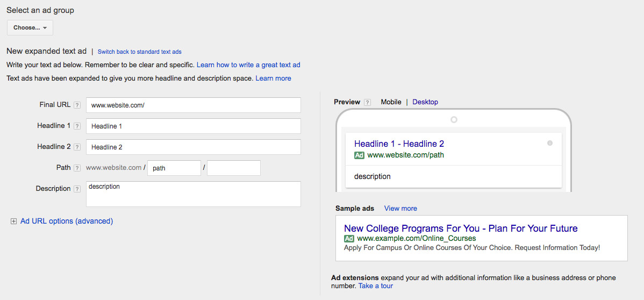Click the help icon next to Preview

(x=367, y=102)
